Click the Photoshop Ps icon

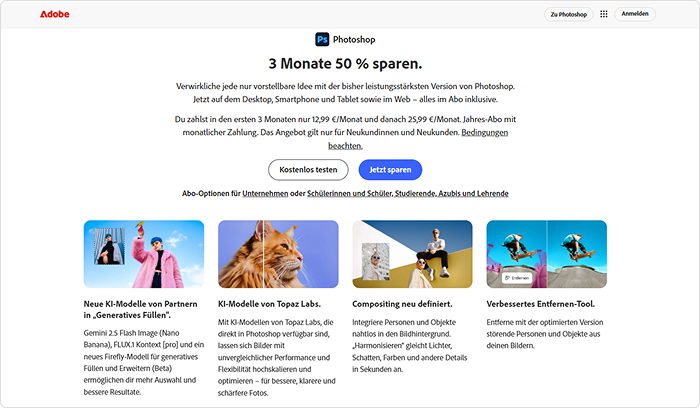click(x=322, y=39)
